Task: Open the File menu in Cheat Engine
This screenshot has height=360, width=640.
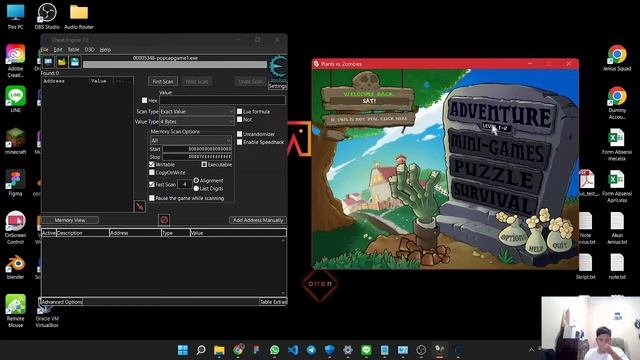Action: click(x=44, y=49)
